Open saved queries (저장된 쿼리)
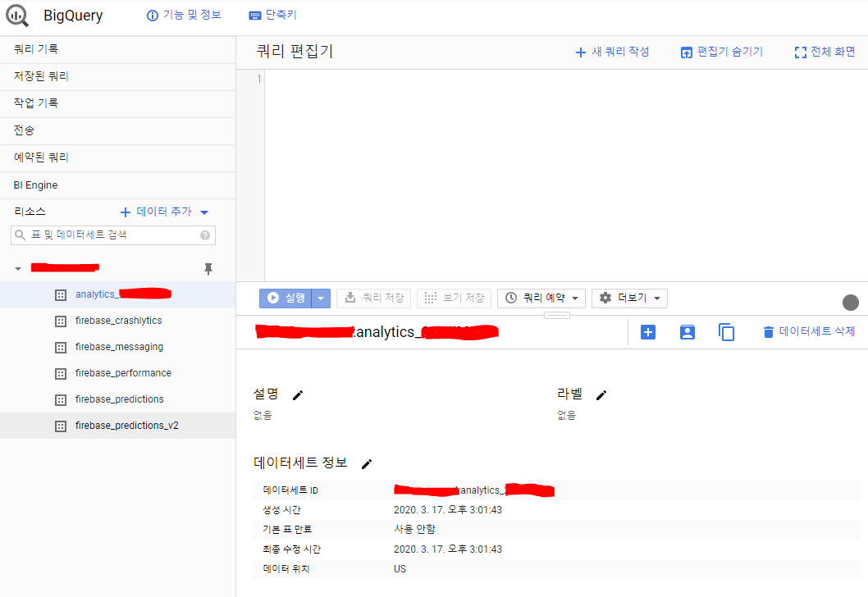Viewport: 868px width, 597px height. coord(117,76)
